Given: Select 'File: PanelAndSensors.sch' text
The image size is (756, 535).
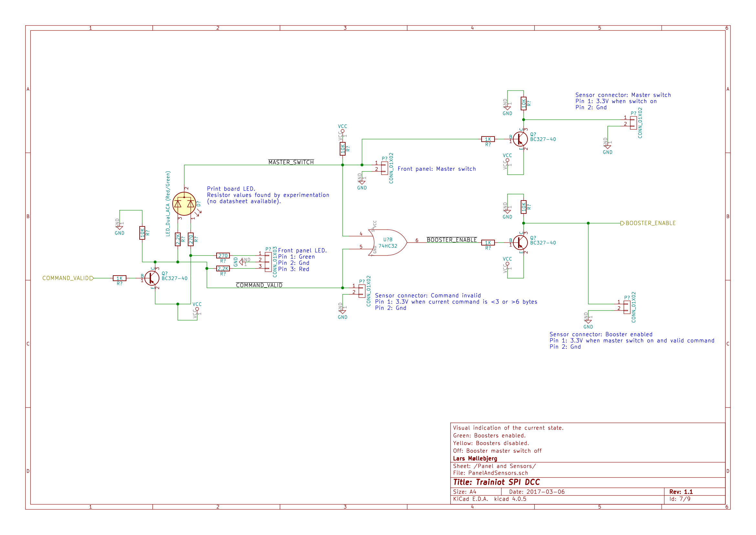Looking at the screenshot, I should click(x=490, y=473).
